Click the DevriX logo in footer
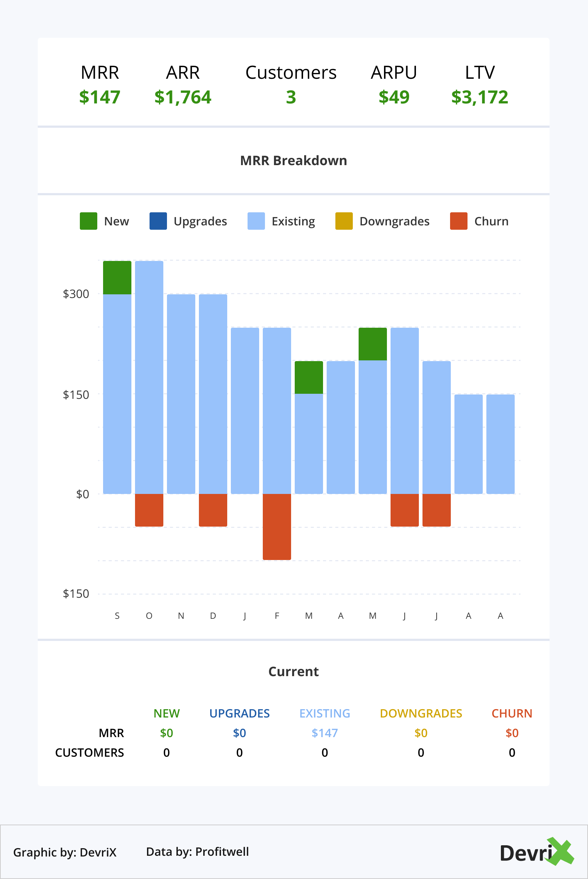The width and height of the screenshot is (588, 879). pos(538,852)
